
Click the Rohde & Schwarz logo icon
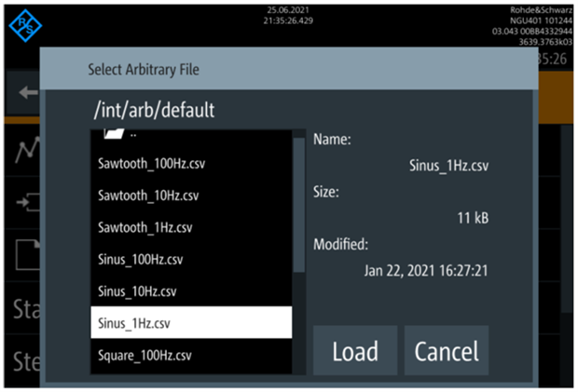(x=25, y=26)
